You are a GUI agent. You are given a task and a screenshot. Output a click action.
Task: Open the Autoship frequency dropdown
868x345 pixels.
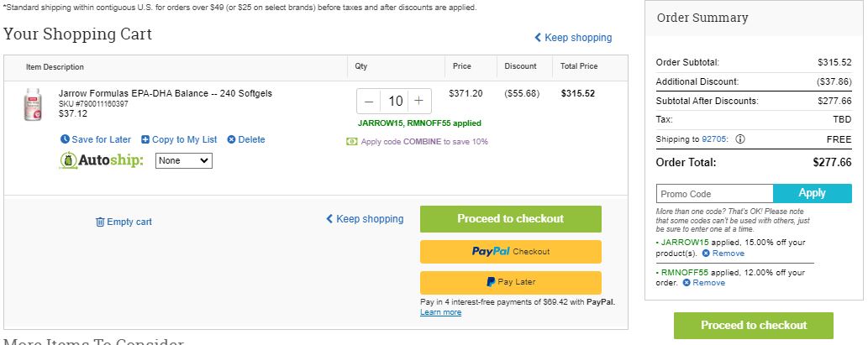pos(184,160)
